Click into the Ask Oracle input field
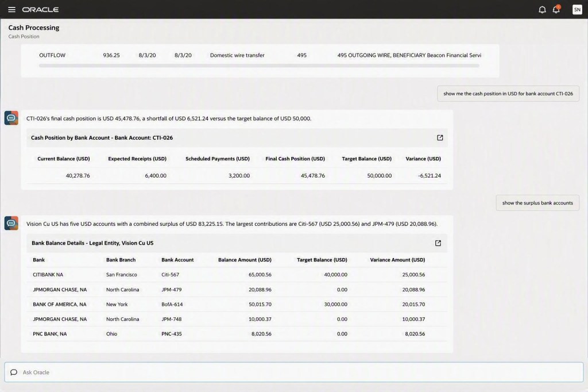Image resolution: width=588 pixels, height=392 pixels. point(294,372)
